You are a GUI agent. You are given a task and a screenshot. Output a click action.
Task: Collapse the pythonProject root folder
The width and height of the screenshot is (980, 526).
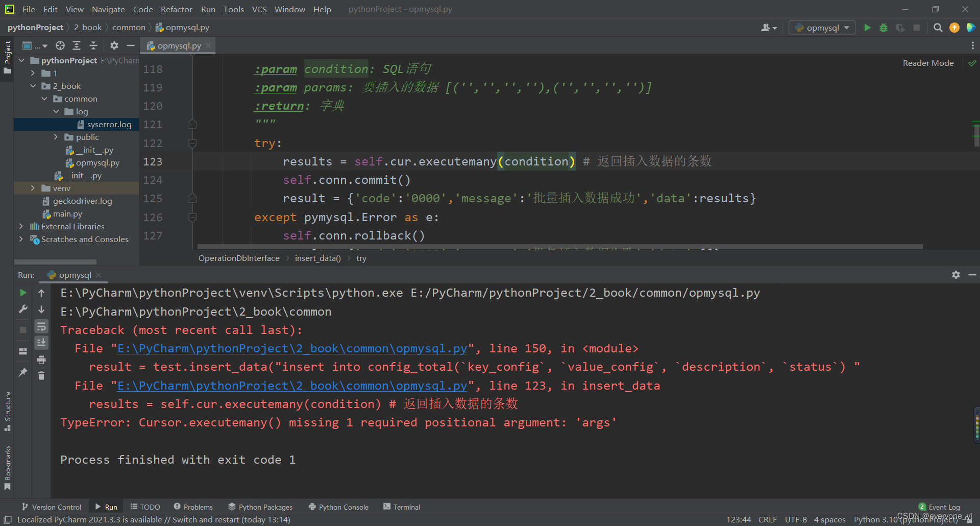(21, 60)
